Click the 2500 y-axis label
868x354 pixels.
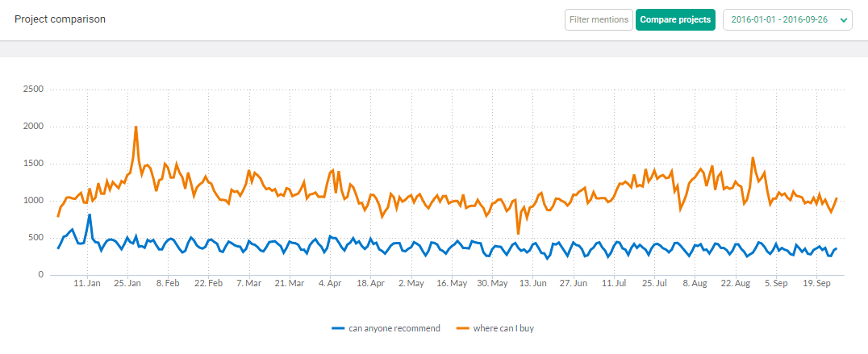(35, 89)
